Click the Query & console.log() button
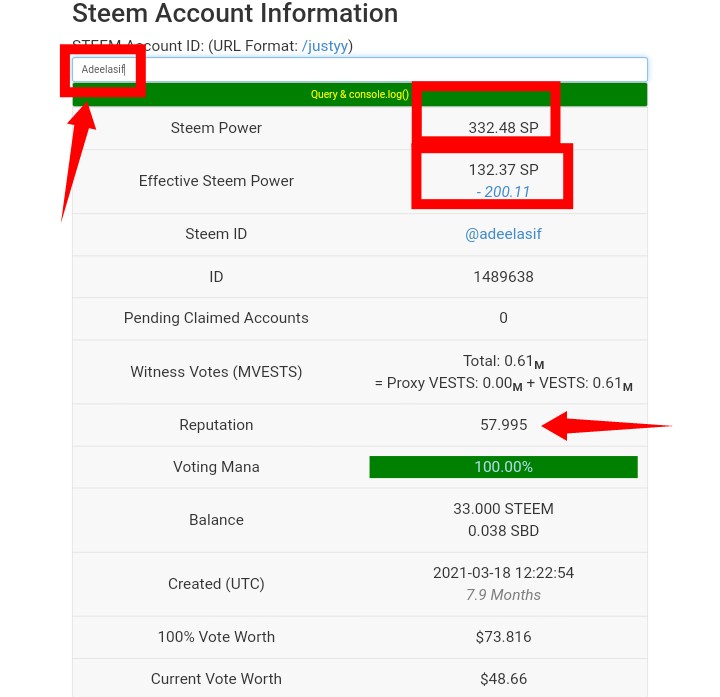Image resolution: width=720 pixels, height=697 pixels. coord(360,95)
